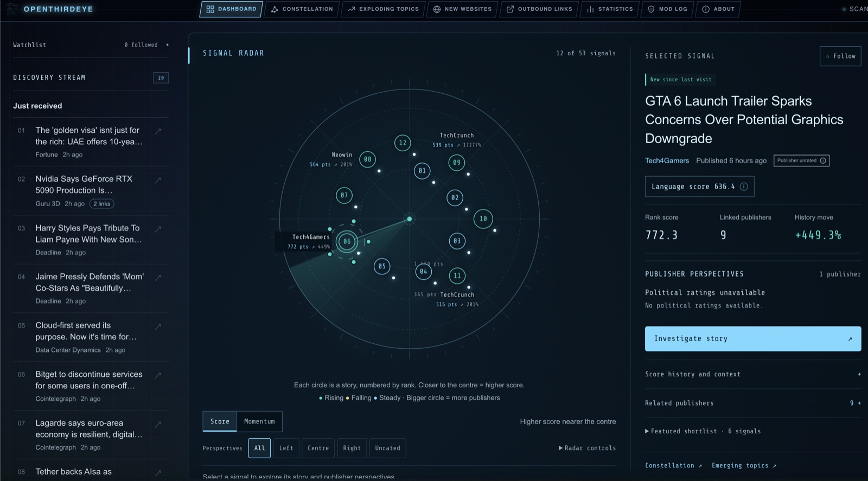Open the Mod Log tab
Screen dimensions: 868x481
tap(668, 9)
